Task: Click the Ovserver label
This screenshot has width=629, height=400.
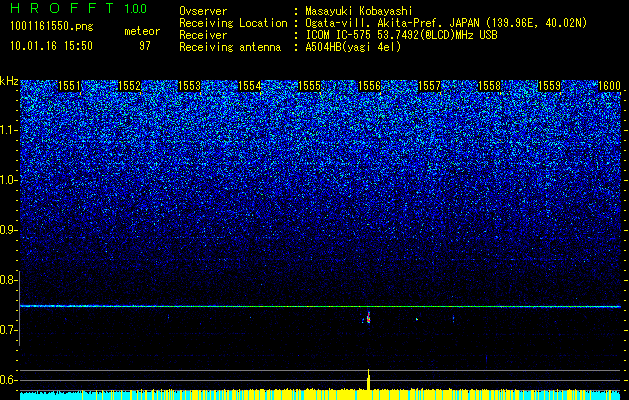Action: click(203, 11)
